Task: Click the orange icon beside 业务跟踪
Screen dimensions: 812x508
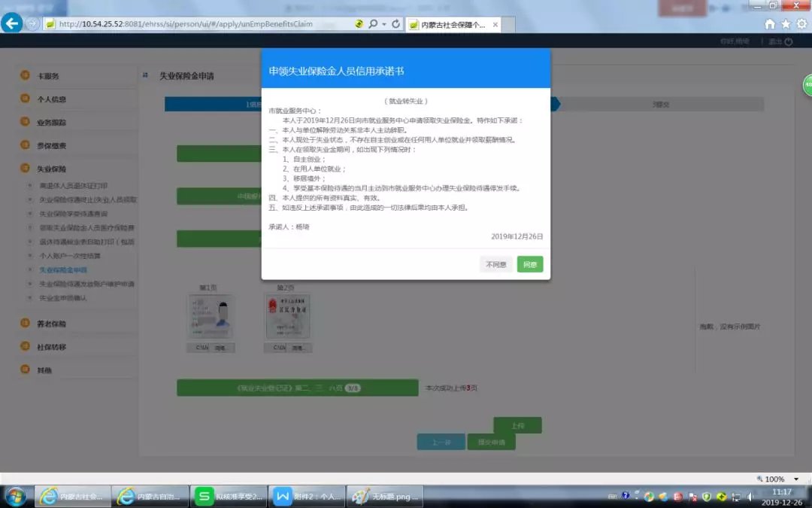Action: pyautogui.click(x=25, y=122)
